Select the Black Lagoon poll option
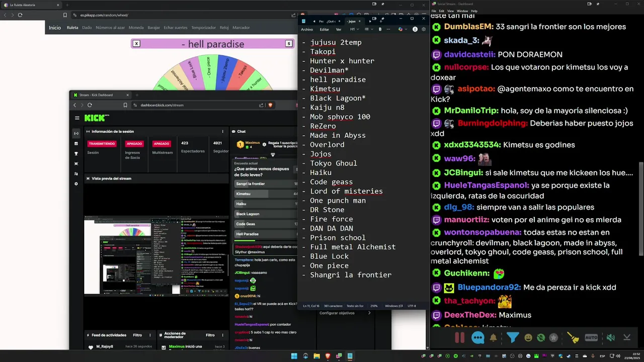The height and width of the screenshot is (362, 644). (x=267, y=214)
